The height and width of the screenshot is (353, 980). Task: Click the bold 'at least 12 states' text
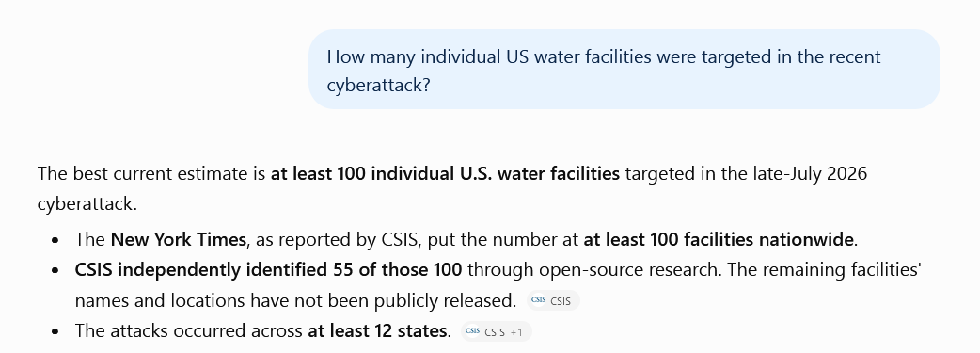tap(377, 330)
